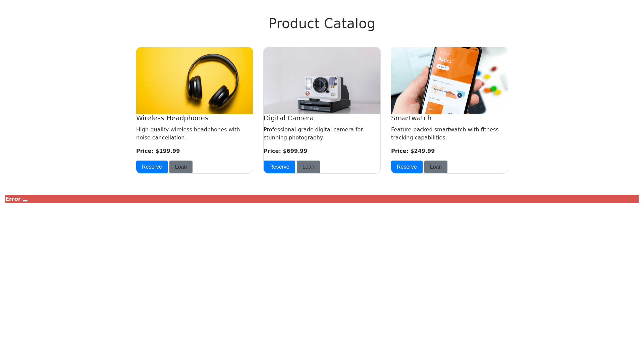Click the Smartwatch product photo
644x362 pixels.
point(449,81)
